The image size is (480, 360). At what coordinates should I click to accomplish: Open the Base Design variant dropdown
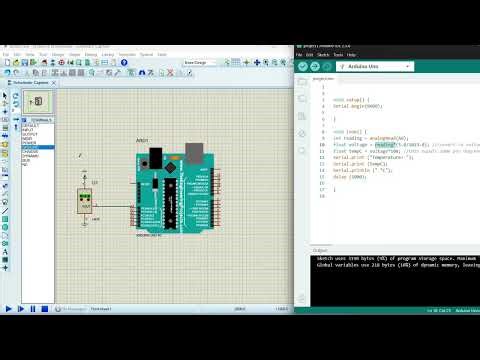(199, 62)
